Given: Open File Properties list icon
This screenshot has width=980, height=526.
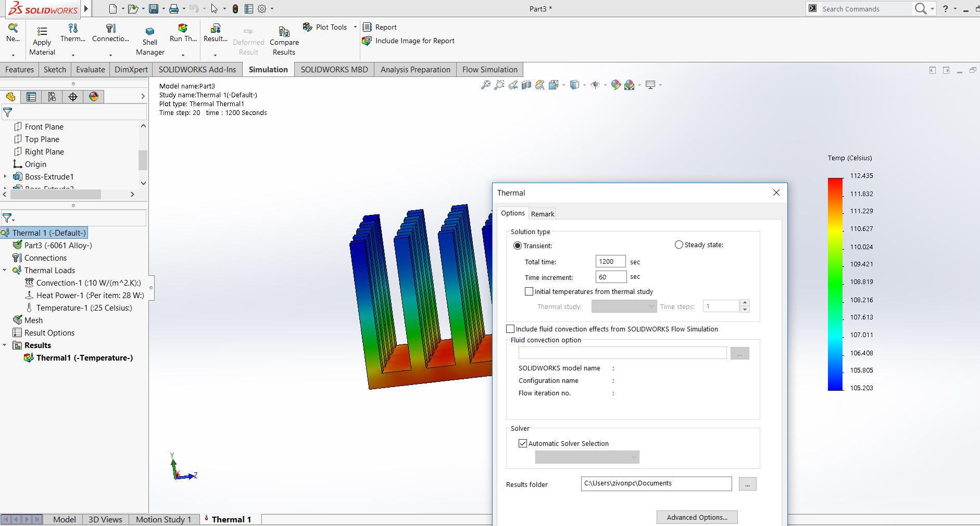Looking at the screenshot, I should click(249, 9).
